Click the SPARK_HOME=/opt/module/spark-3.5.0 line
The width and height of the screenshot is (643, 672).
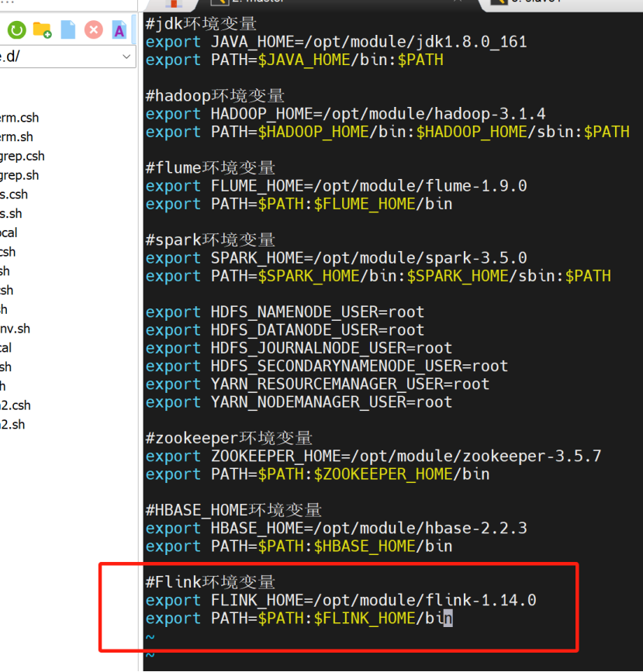336,258
